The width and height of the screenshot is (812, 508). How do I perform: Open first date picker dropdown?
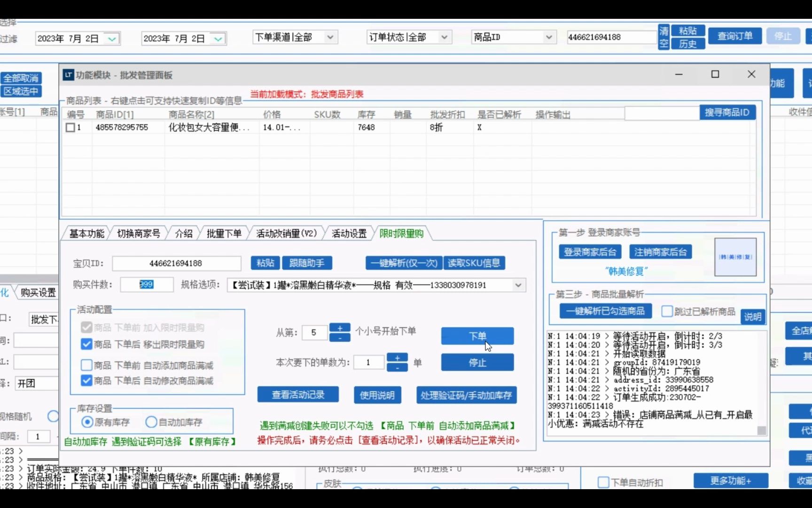click(x=112, y=39)
